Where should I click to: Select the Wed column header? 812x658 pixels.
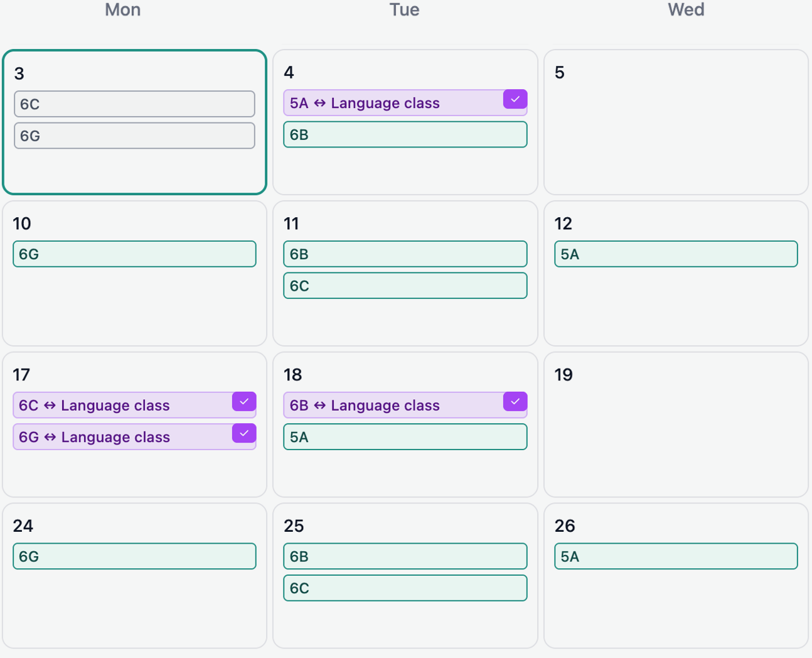(686, 10)
